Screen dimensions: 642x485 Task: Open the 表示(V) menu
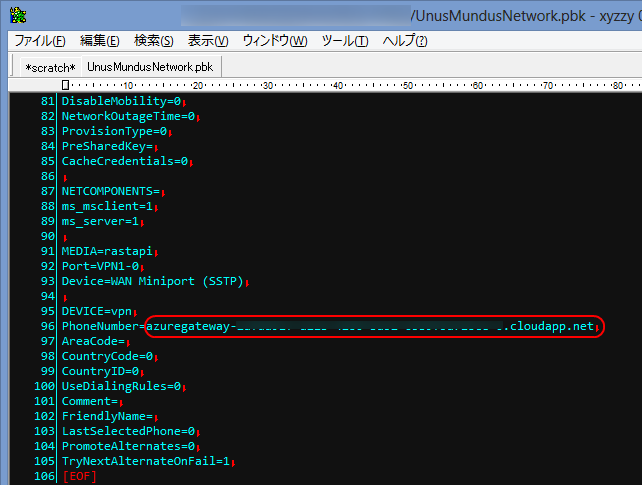pos(208,41)
